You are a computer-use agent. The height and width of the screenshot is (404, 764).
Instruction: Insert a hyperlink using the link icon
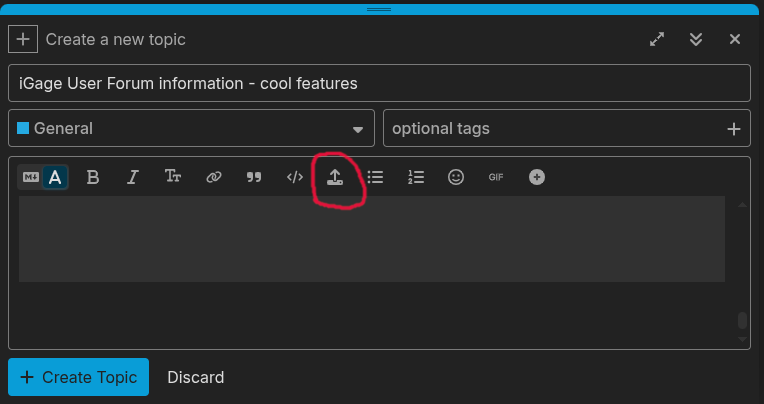pyautogui.click(x=213, y=177)
